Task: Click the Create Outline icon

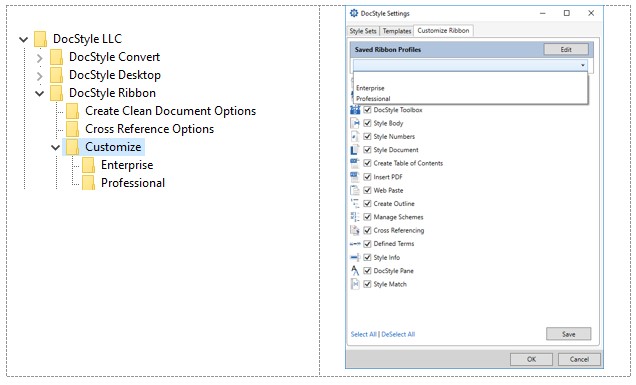Action: click(355, 204)
